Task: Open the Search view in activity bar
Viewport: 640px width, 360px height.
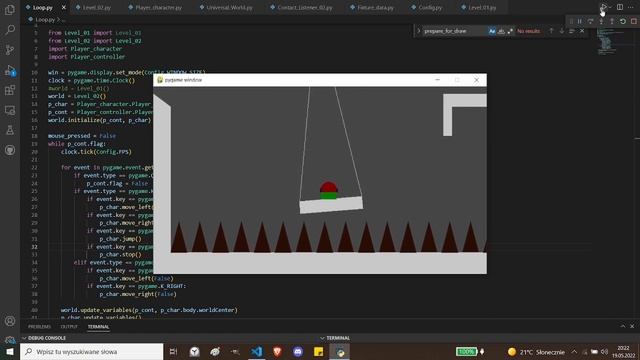Action: 10,30
